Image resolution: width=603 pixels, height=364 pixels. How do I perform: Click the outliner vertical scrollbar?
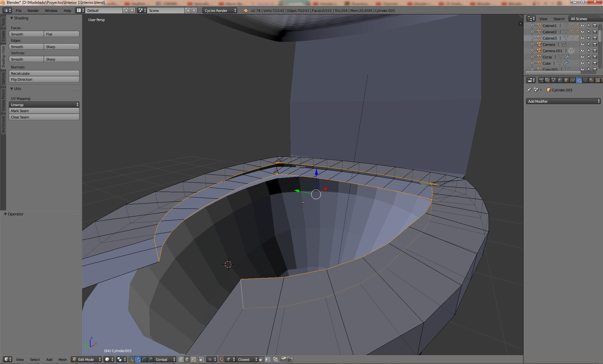pyautogui.click(x=600, y=35)
